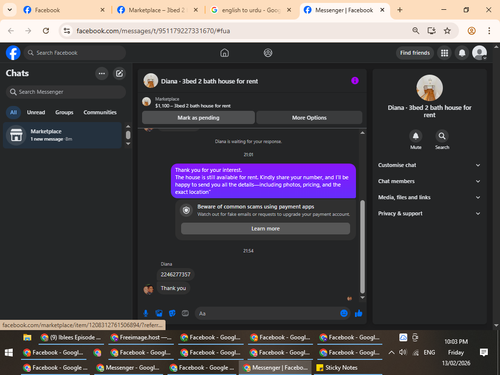Image resolution: width=500 pixels, height=375 pixels.
Task: Start a new message with compose icon
Action: [x=119, y=73]
